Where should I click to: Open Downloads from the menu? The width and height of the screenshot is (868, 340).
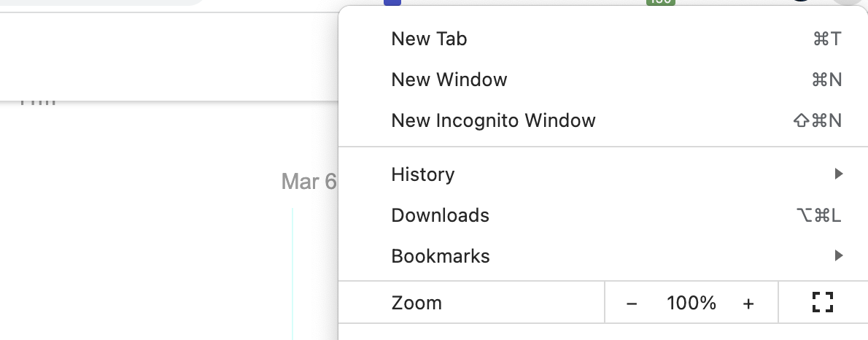(440, 215)
